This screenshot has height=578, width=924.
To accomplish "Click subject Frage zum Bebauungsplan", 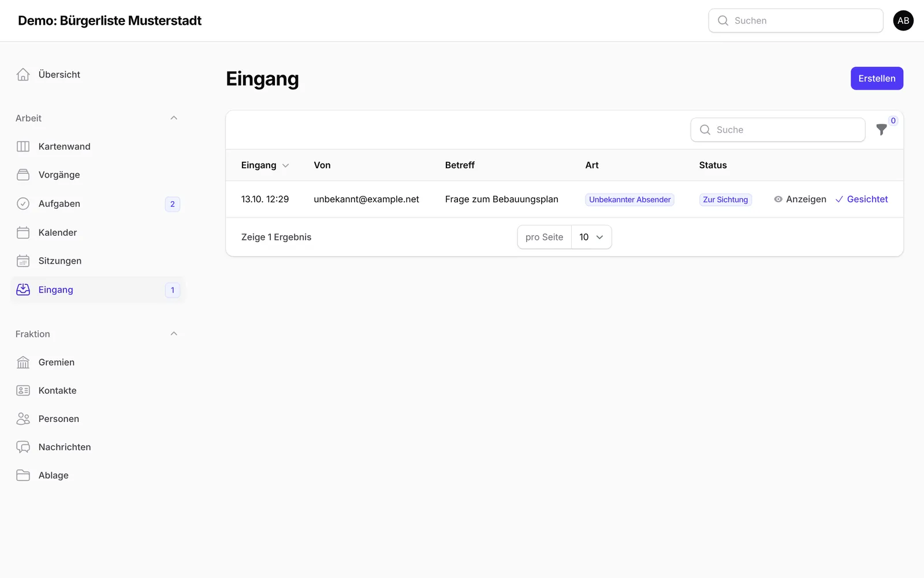I will (x=501, y=199).
